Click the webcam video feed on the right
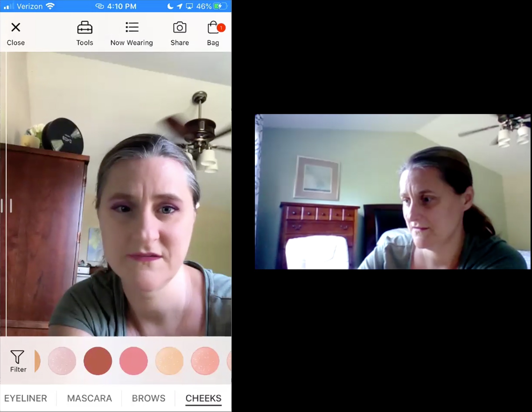 click(392, 192)
